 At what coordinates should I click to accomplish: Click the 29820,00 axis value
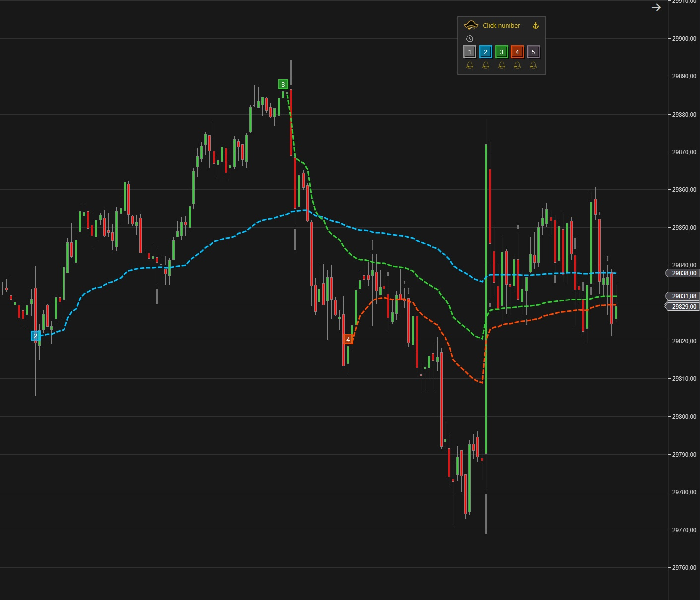point(684,341)
